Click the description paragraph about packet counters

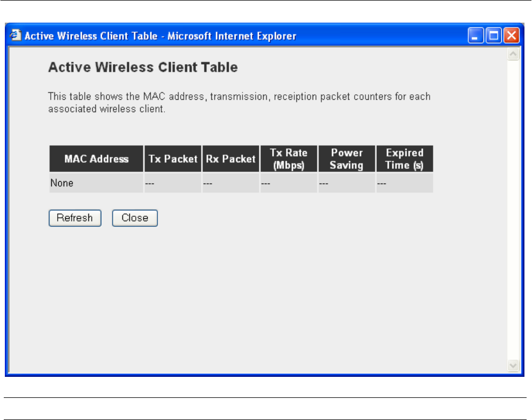tap(239, 102)
